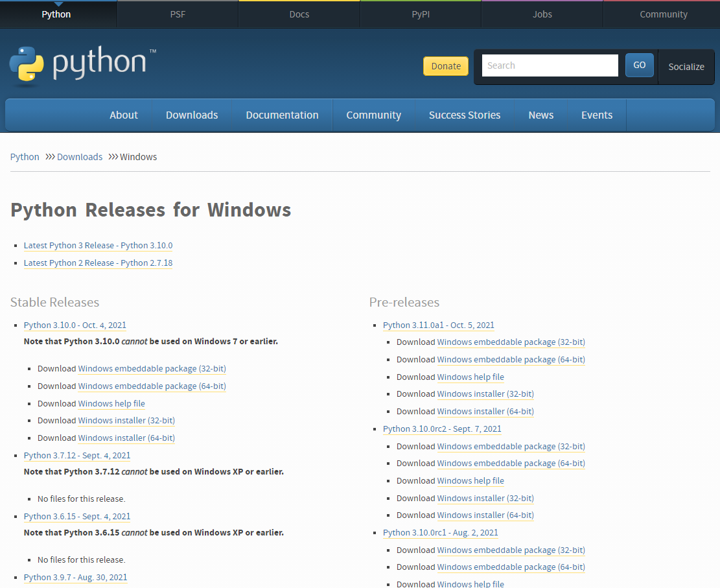This screenshot has width=720, height=588.
Task: Download 3.10.0rc1 embeddable package 32-bit
Action: 511,550
